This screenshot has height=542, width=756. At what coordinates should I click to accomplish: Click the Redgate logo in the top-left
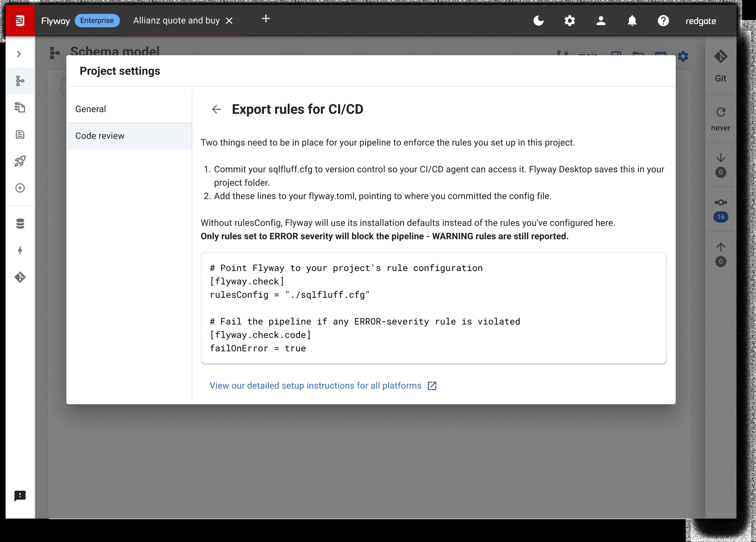point(20,21)
